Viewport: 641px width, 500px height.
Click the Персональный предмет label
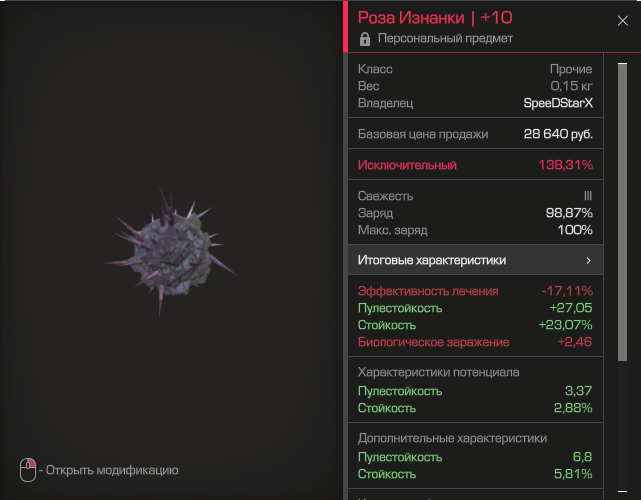445,38
